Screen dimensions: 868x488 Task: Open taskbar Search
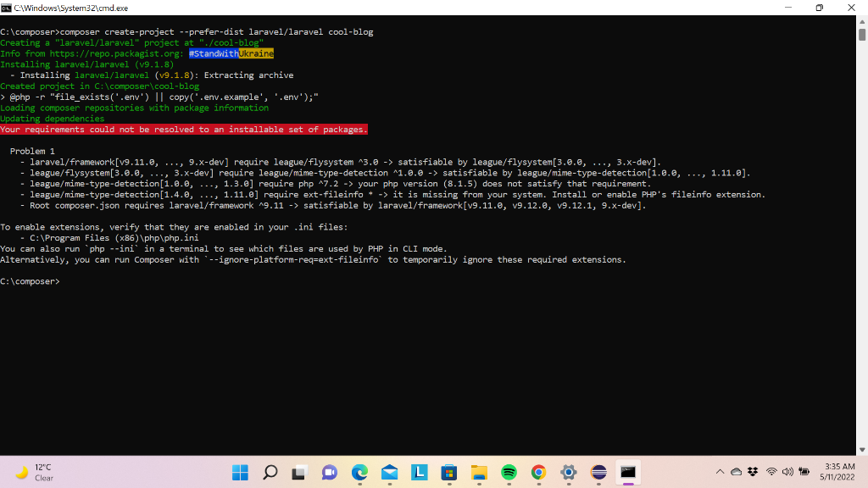(270, 473)
